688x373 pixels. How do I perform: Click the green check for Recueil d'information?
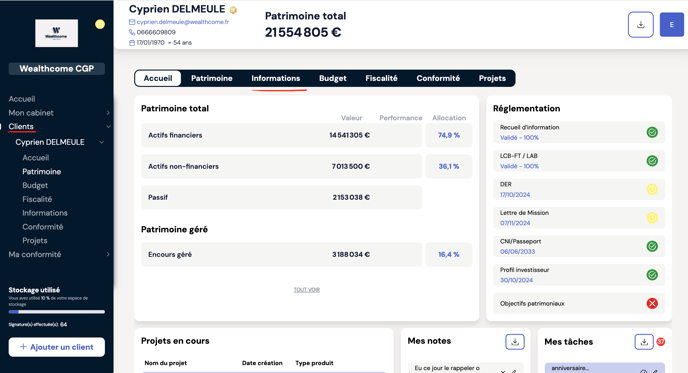[652, 132]
